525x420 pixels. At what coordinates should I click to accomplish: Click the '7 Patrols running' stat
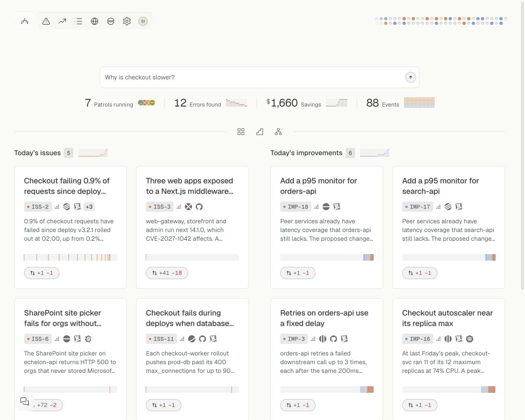pos(120,103)
